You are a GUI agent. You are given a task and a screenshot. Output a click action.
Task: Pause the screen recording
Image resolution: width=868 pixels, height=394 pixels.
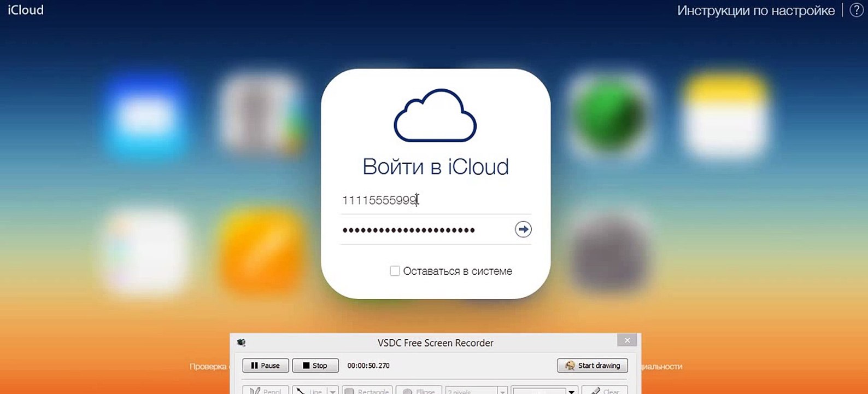pos(266,366)
